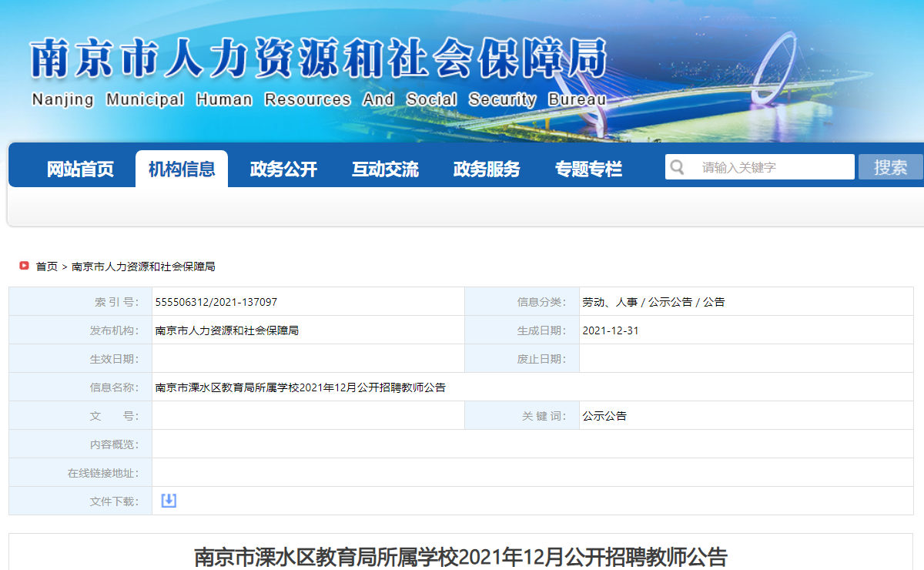Image resolution: width=924 pixels, height=570 pixels.
Task: Click the 索引号 label cell
Action: (x=81, y=302)
